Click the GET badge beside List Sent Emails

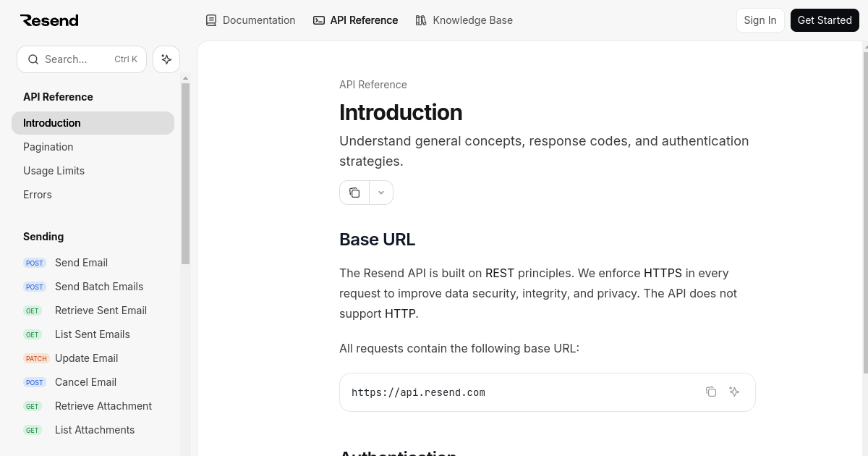[33, 334]
